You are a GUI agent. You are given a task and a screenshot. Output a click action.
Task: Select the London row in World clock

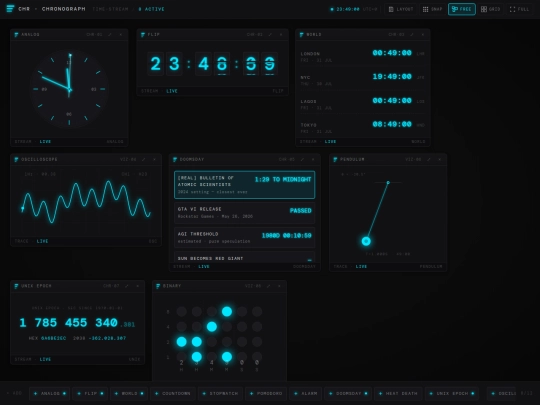click(363, 55)
